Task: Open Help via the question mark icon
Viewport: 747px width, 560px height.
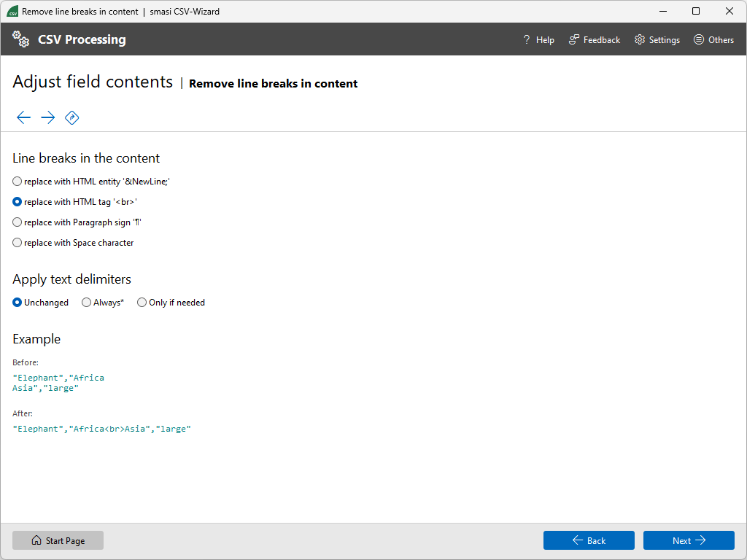Action: (x=526, y=39)
